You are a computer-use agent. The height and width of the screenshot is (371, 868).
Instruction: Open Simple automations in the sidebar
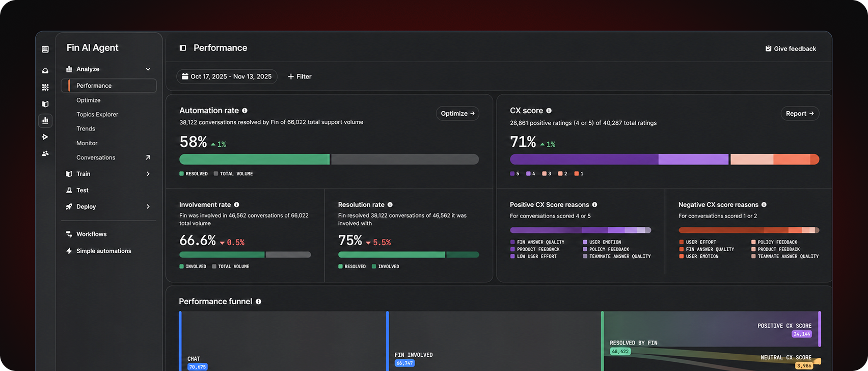(x=104, y=251)
